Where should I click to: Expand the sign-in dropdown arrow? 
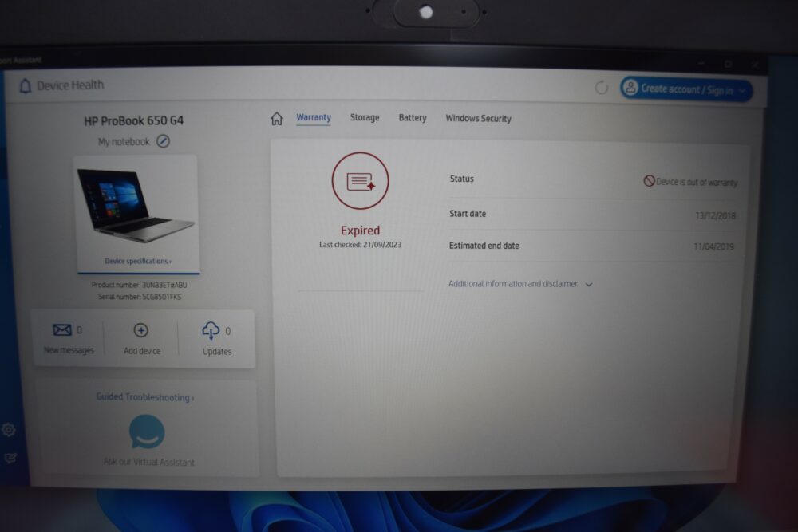pos(742,92)
